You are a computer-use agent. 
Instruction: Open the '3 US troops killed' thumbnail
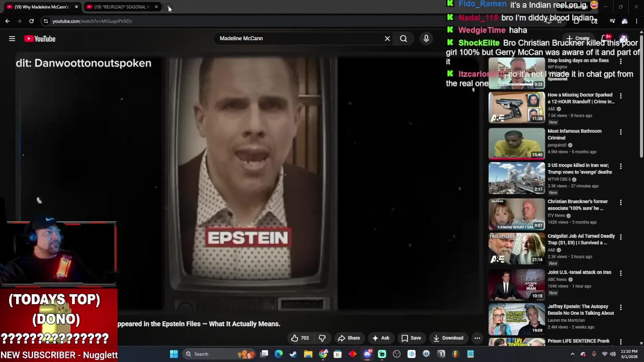[x=516, y=178]
